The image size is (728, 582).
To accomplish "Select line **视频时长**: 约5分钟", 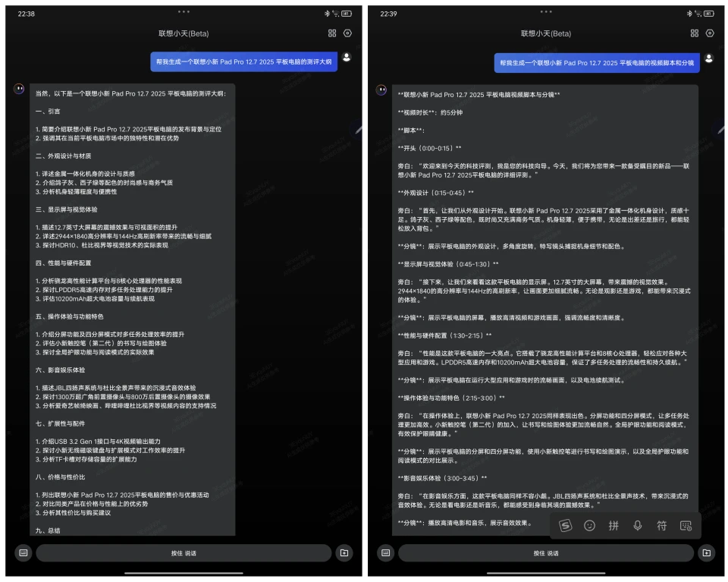I will point(430,112).
